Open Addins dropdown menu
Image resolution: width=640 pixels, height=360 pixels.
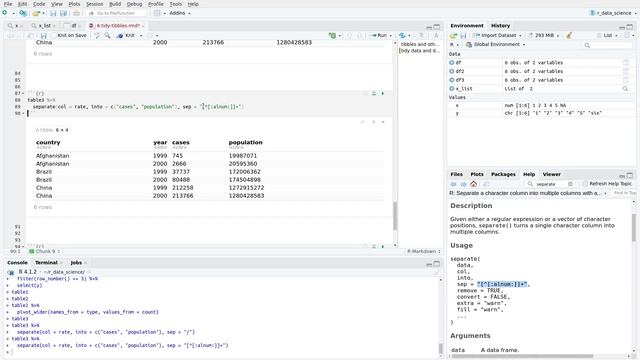click(x=180, y=13)
